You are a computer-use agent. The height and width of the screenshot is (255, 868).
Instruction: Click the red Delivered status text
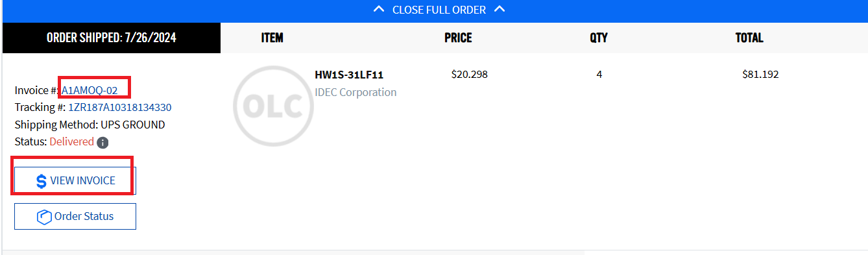point(71,141)
